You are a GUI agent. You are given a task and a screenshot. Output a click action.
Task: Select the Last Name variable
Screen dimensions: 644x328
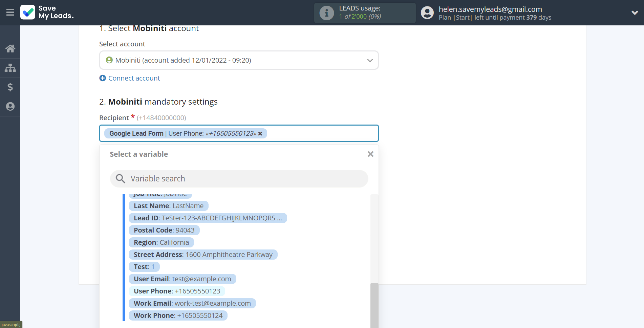tap(168, 206)
